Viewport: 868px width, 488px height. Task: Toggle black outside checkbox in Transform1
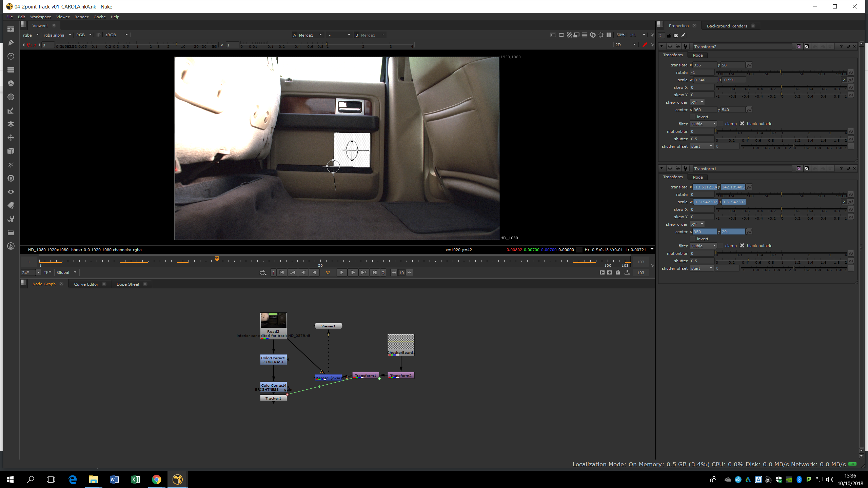742,246
